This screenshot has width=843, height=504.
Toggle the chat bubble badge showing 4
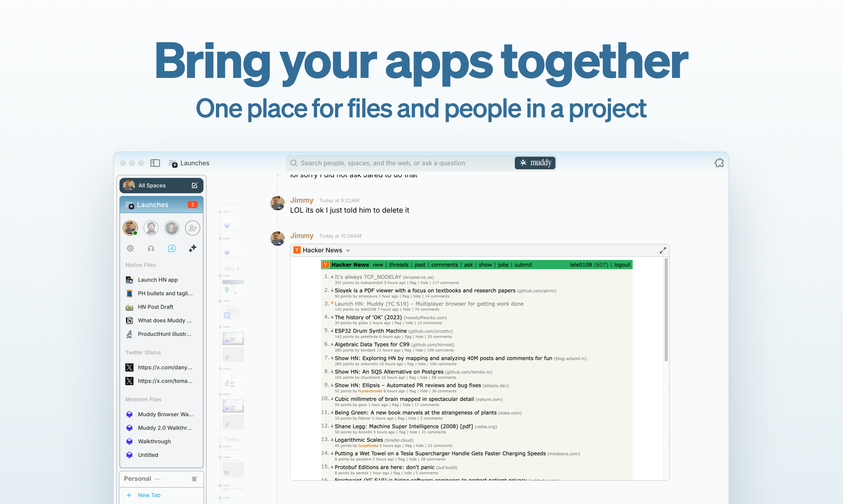[x=172, y=248]
